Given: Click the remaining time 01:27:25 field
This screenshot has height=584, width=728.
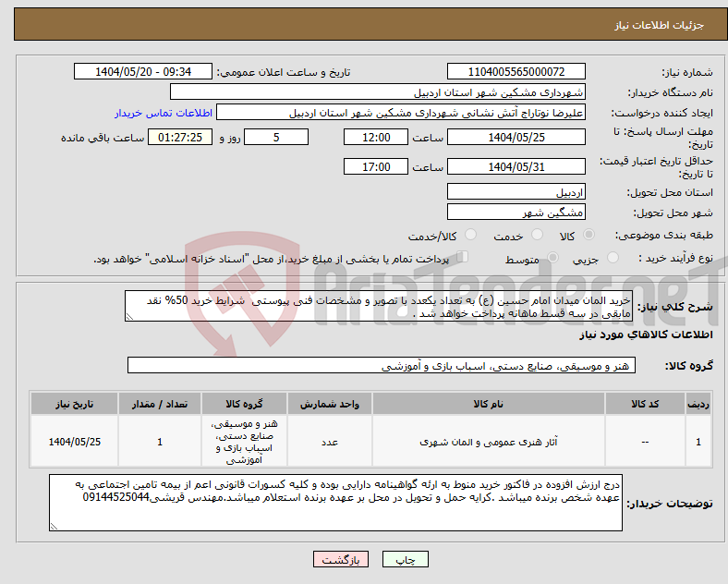Looking at the screenshot, I should [180, 137].
